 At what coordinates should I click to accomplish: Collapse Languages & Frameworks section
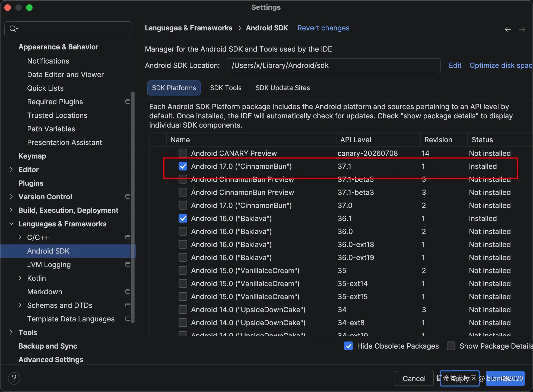coord(11,224)
